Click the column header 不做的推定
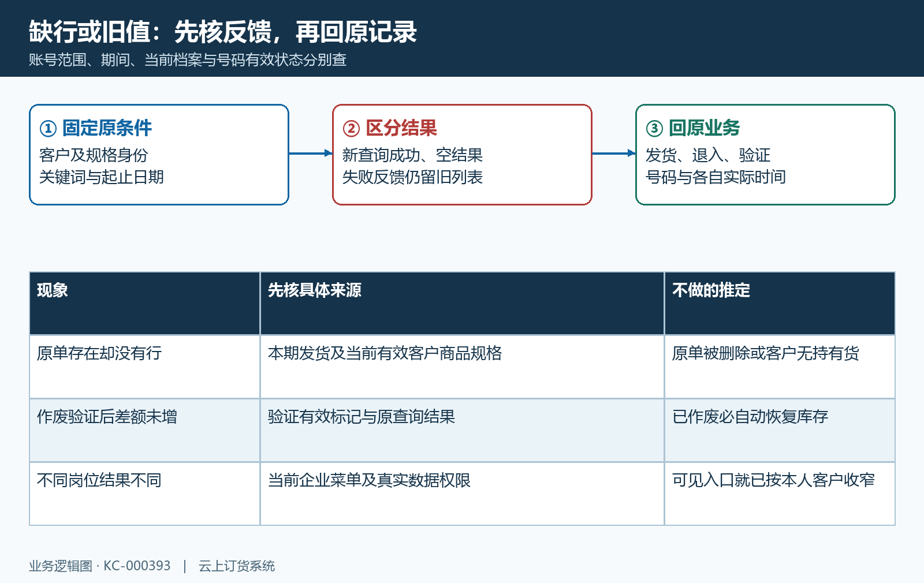924x583 pixels. coord(780,304)
